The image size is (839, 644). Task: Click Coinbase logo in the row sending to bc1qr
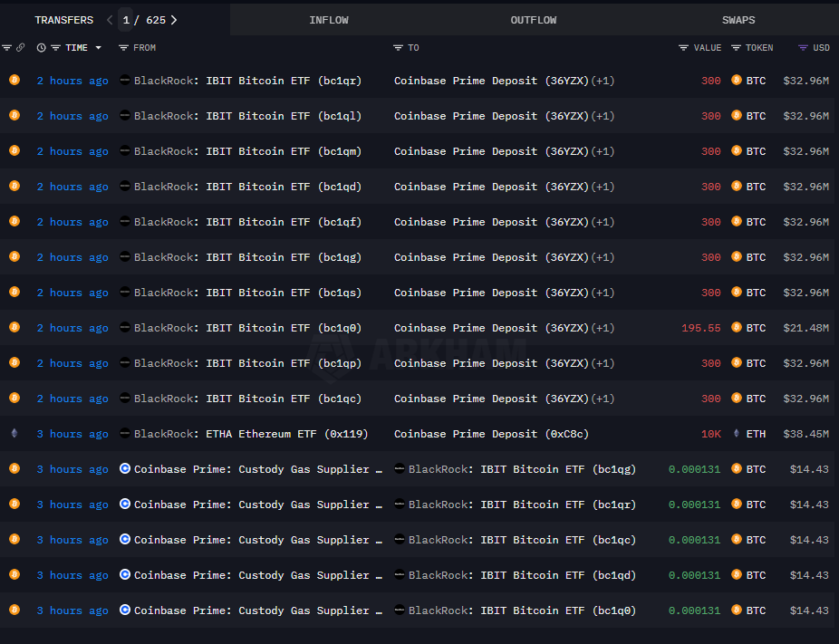pos(125,504)
